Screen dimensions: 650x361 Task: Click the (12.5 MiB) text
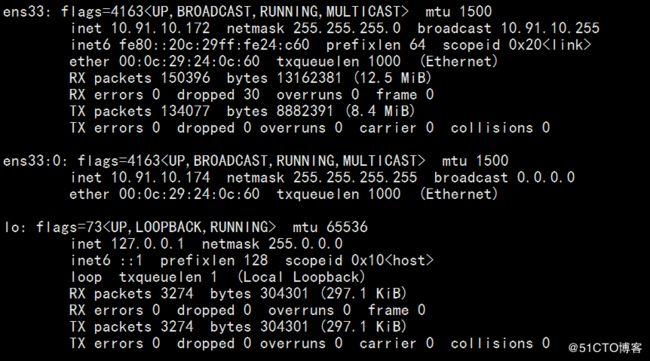(393, 78)
